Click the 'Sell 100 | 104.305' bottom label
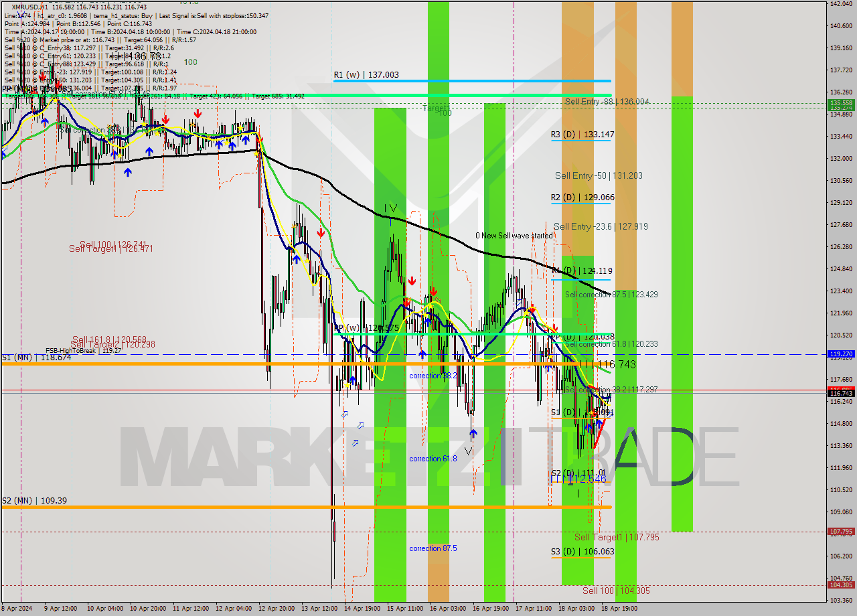 point(616,591)
